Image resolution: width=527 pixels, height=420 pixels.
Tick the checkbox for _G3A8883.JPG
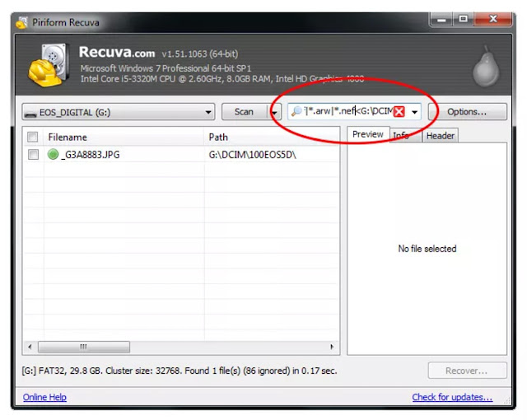pyautogui.click(x=33, y=154)
